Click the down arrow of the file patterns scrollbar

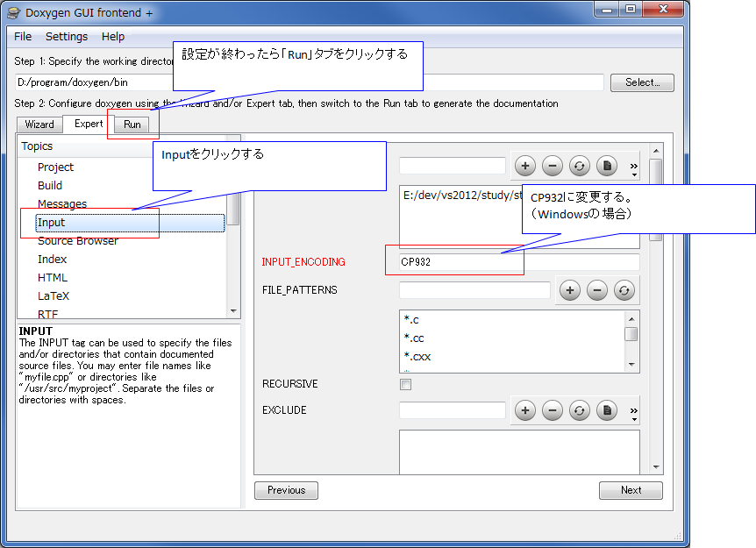point(631,365)
